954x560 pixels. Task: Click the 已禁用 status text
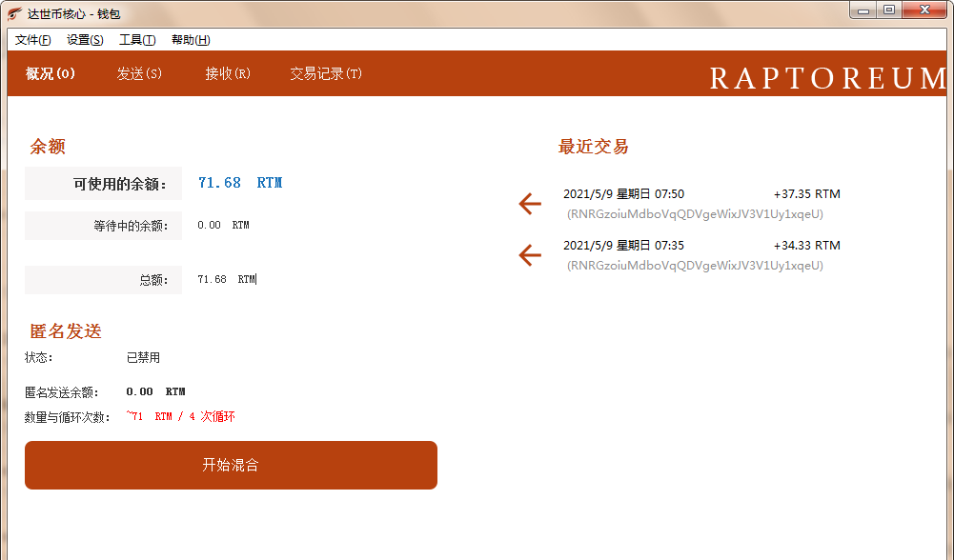(144, 357)
